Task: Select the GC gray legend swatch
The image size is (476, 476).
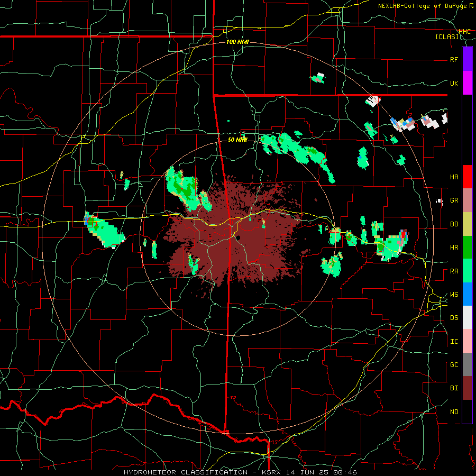Action: (x=467, y=364)
